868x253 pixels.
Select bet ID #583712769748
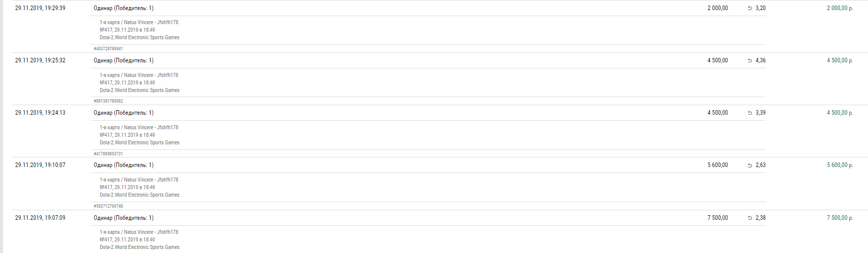coord(108,206)
